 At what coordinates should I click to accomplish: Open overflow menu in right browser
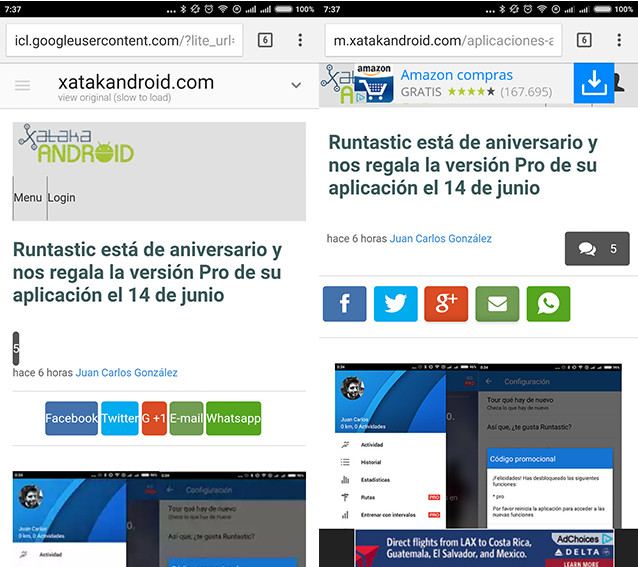tap(619, 40)
